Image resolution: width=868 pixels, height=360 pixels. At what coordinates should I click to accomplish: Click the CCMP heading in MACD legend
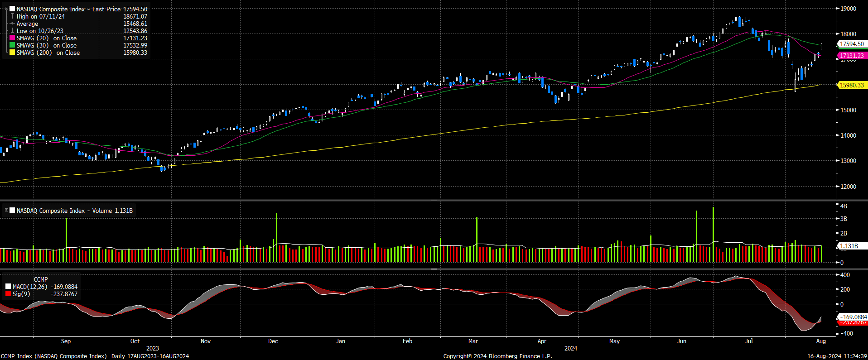click(41, 279)
